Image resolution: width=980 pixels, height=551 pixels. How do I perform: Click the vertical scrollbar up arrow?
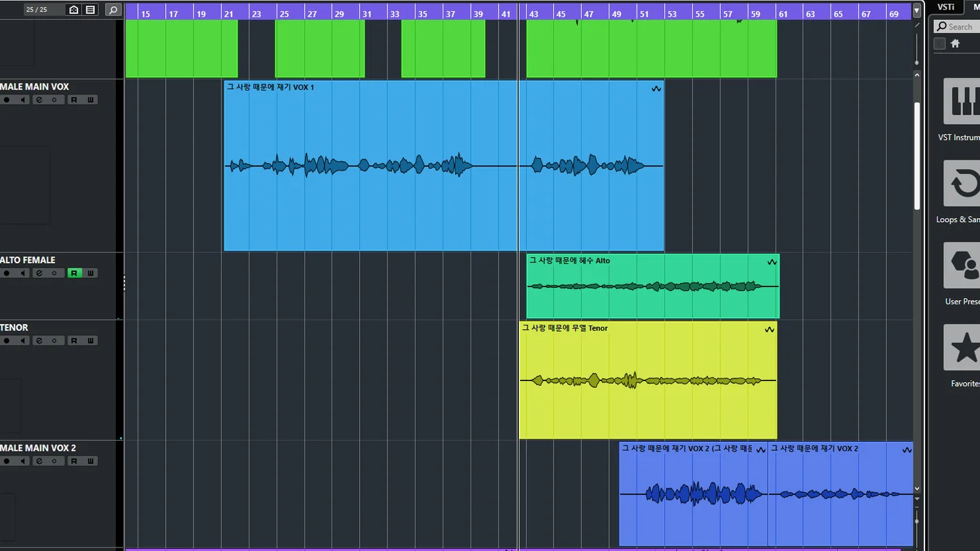click(x=917, y=75)
